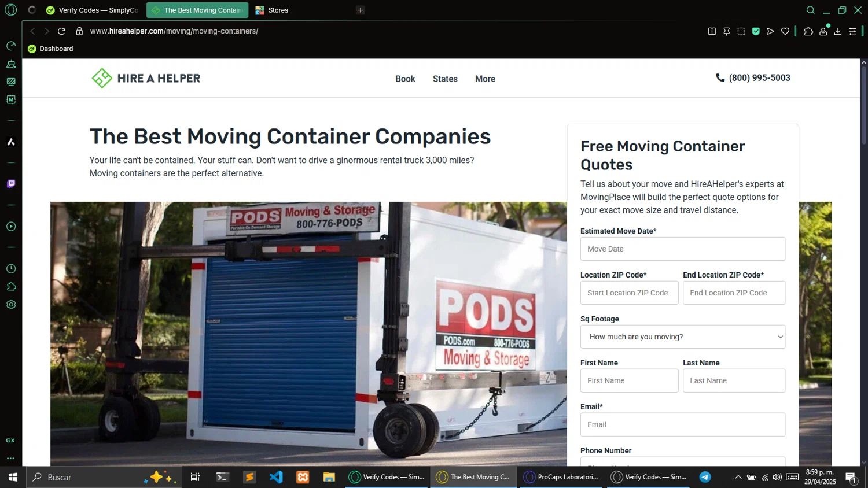
Task: Click the Hire A Helper logo
Action: point(146,78)
